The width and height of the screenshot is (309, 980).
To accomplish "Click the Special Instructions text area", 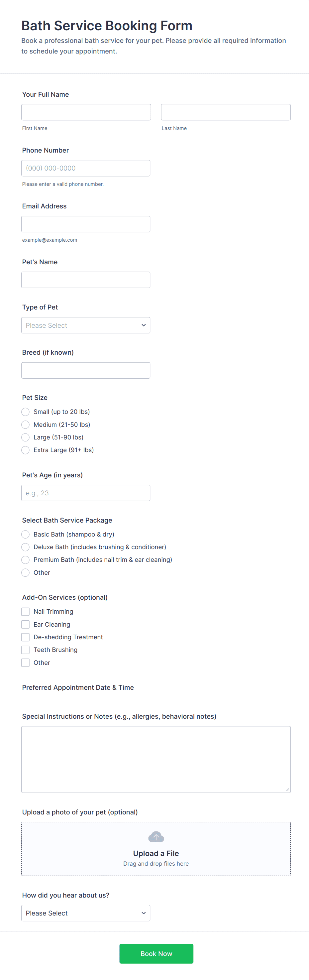I will click(156, 759).
